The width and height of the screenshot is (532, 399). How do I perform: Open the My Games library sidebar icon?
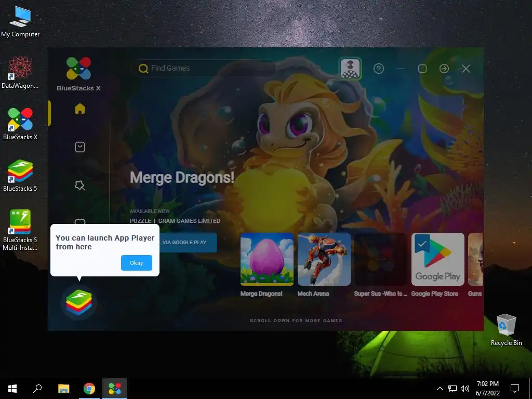79,147
